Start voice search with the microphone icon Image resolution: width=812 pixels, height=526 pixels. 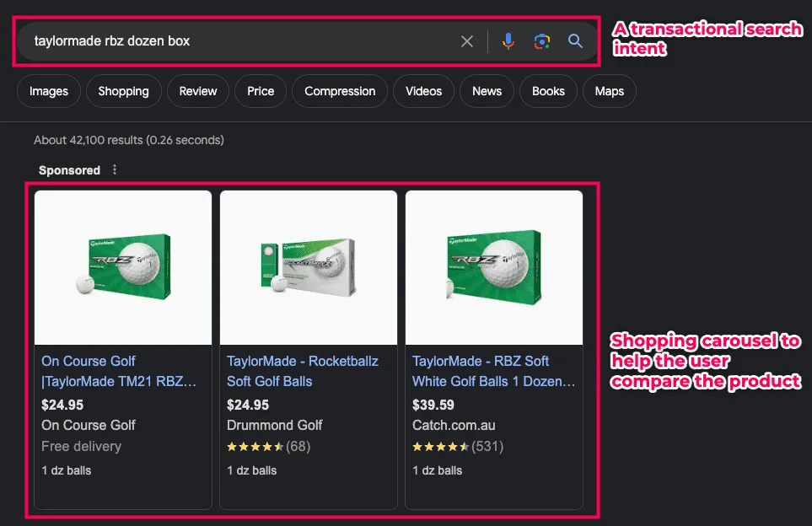pyautogui.click(x=508, y=41)
